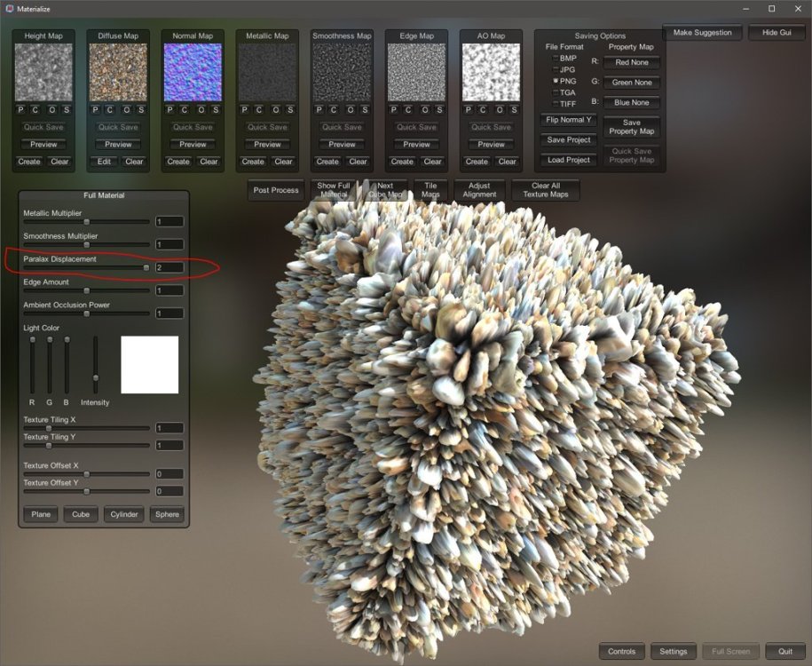Click the C button under Diffuse Map
812x666 pixels.
pyautogui.click(x=111, y=110)
